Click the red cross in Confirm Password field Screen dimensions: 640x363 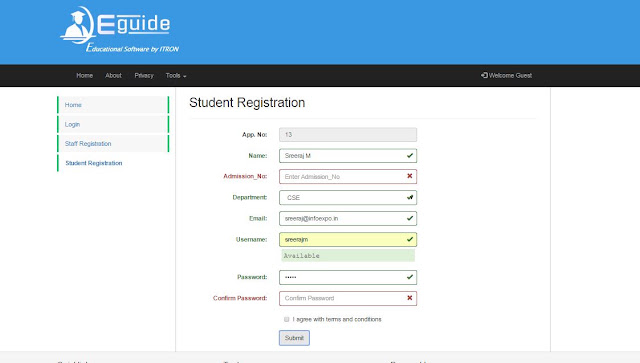click(409, 298)
